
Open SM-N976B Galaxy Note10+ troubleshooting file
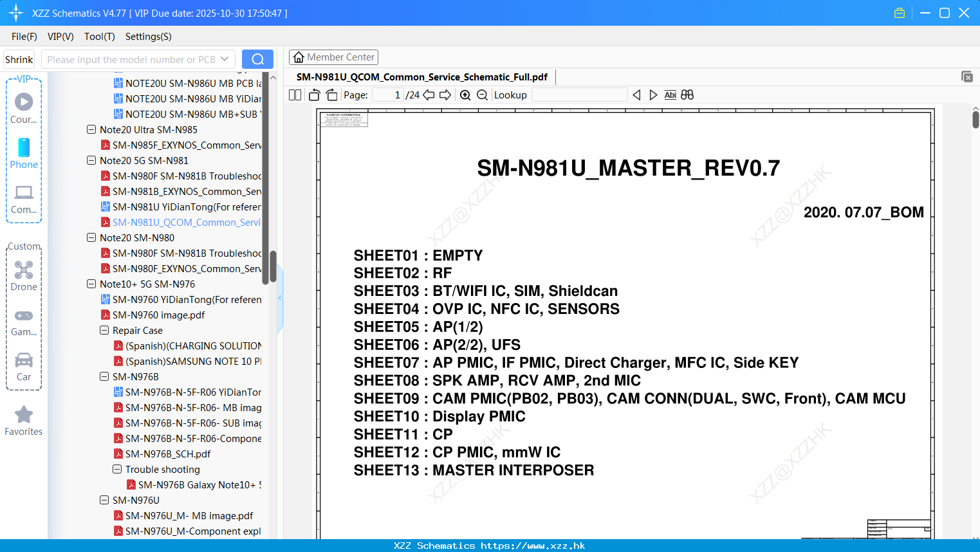(194, 484)
